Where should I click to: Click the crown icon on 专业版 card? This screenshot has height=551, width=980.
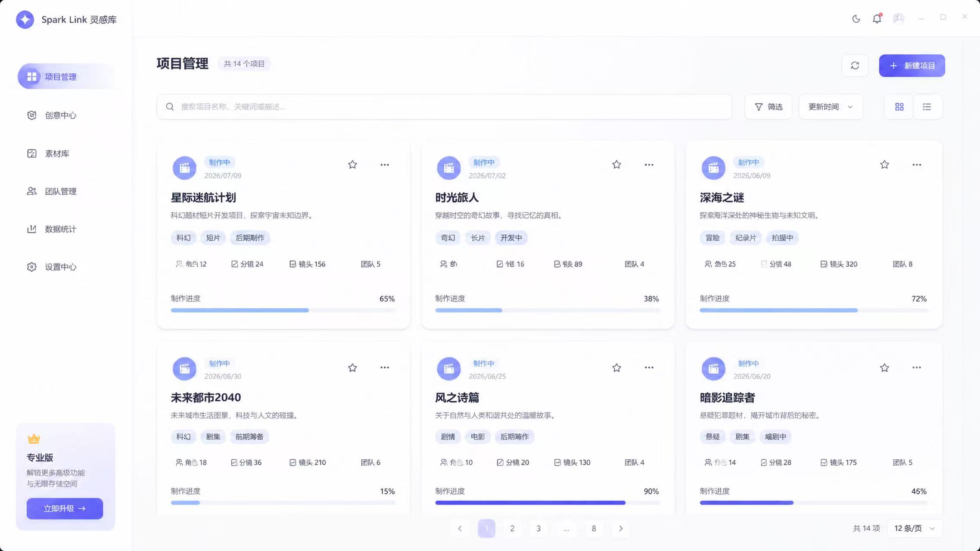34,439
